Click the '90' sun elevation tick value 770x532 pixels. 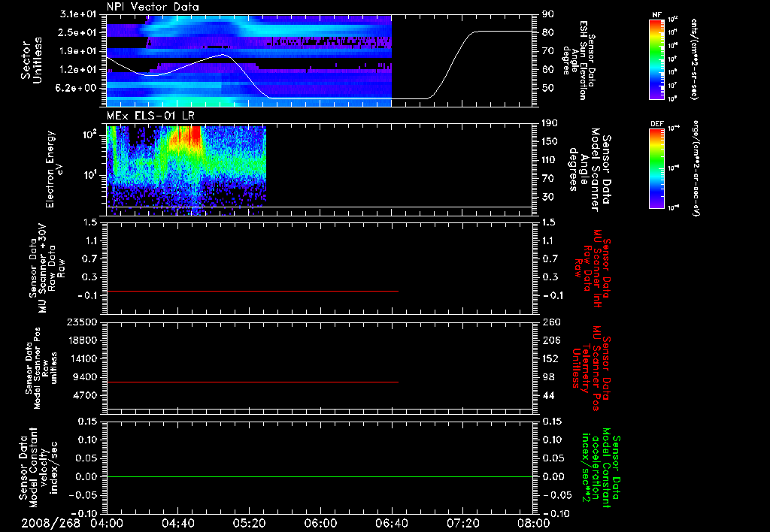pyautogui.click(x=548, y=14)
